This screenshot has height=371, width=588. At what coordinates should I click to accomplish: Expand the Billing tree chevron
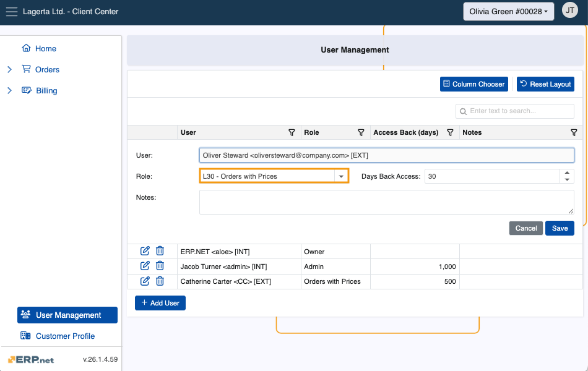pos(10,90)
